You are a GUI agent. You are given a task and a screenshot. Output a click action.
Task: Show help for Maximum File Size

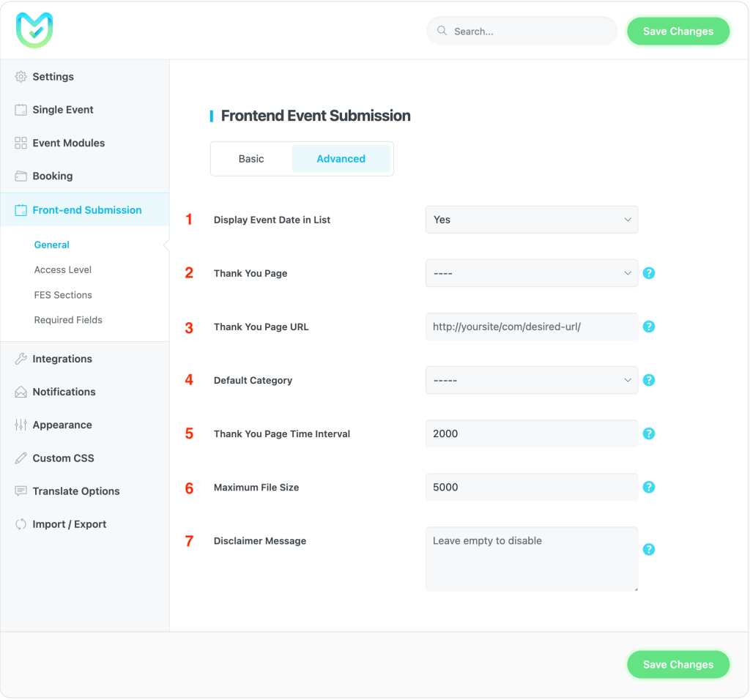pyautogui.click(x=649, y=487)
